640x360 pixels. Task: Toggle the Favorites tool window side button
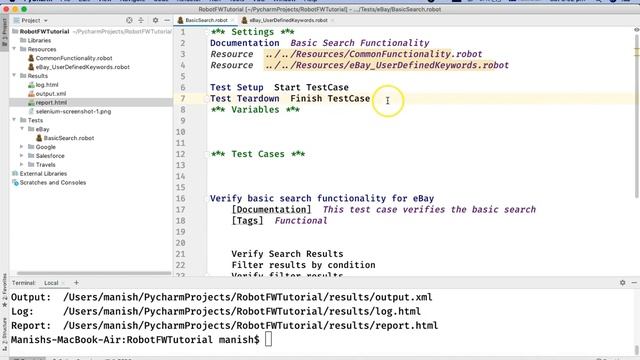(x=4, y=291)
